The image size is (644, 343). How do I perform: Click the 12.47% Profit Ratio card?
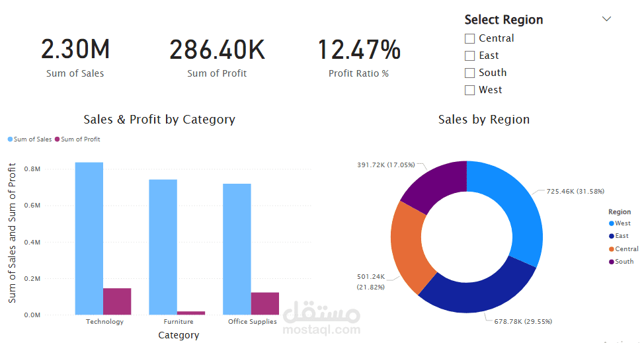click(x=359, y=57)
